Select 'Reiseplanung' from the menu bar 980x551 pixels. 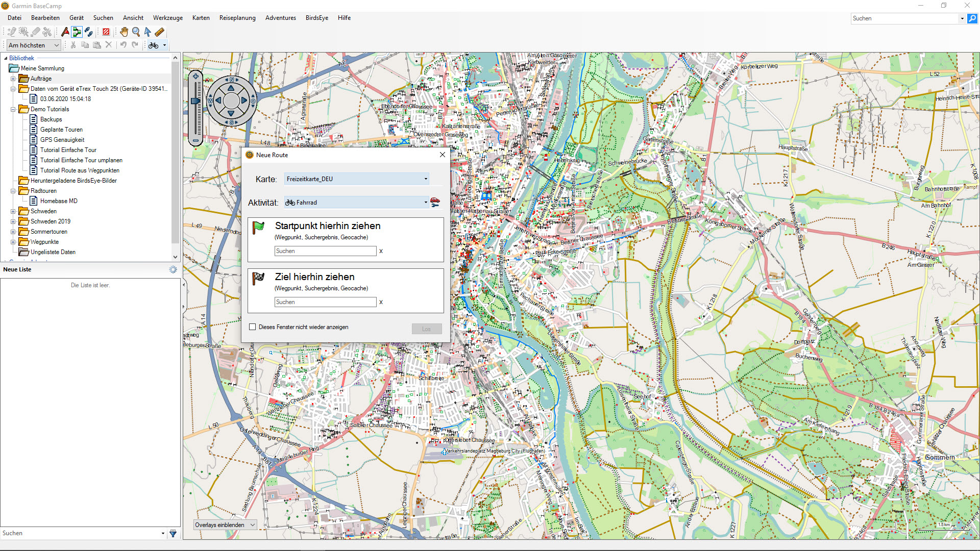tap(237, 17)
